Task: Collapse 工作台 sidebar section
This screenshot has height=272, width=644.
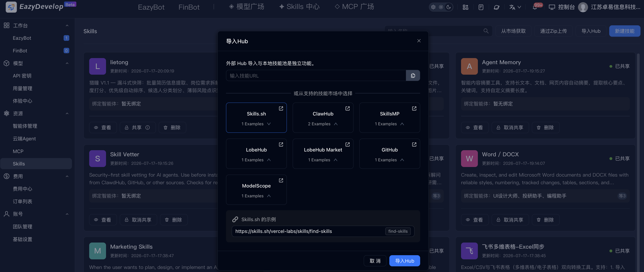Action: 67,26
